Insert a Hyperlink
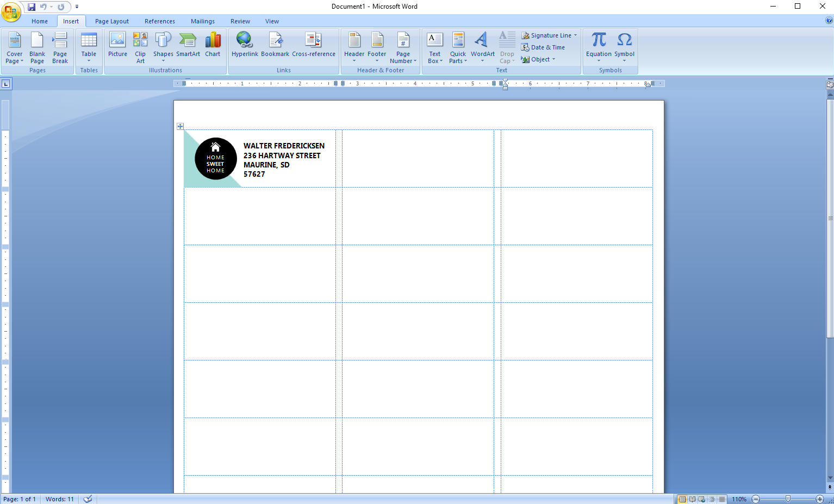834x504 pixels. point(245,46)
